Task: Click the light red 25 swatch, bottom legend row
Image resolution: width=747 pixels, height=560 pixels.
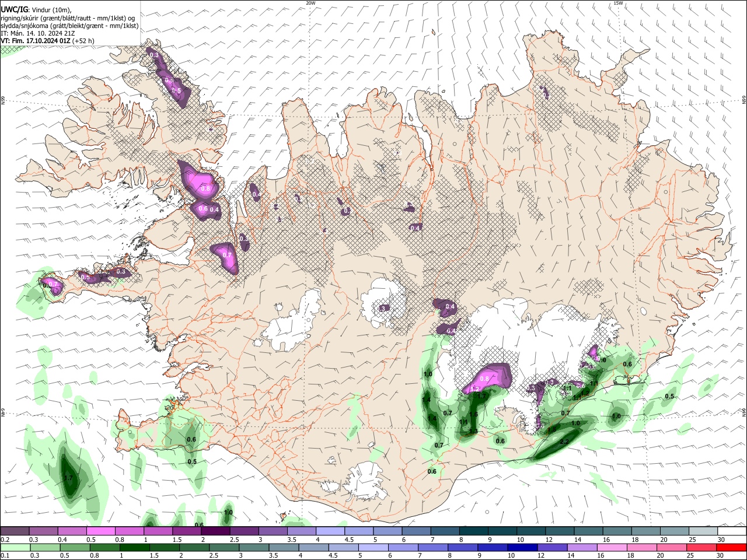Action: point(702,547)
